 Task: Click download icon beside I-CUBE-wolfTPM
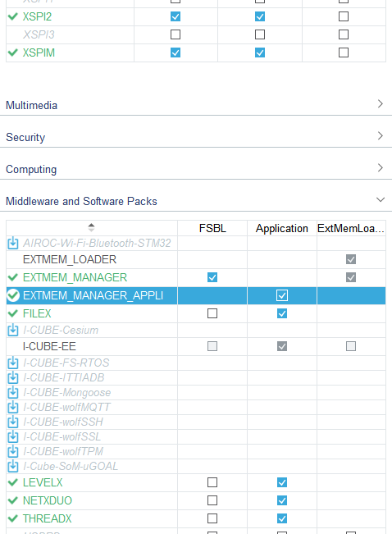tap(13, 451)
